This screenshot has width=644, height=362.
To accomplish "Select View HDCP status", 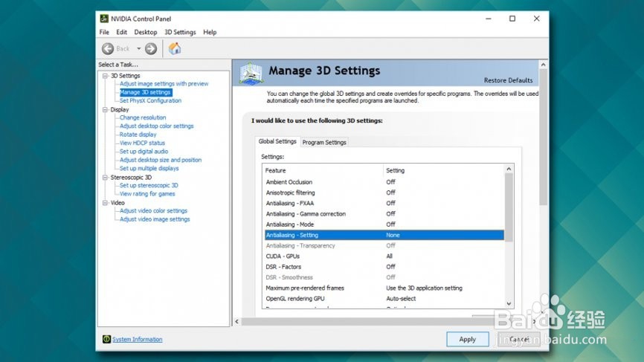I will click(142, 143).
